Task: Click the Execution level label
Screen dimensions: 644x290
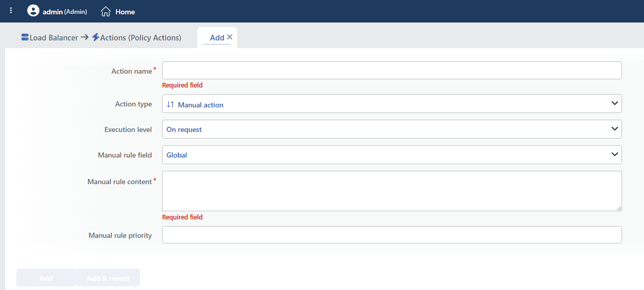Action: tap(128, 129)
